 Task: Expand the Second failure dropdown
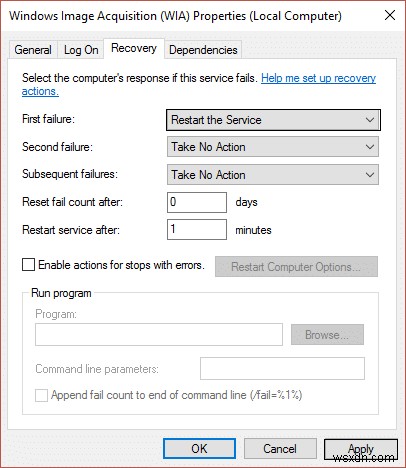click(x=273, y=147)
